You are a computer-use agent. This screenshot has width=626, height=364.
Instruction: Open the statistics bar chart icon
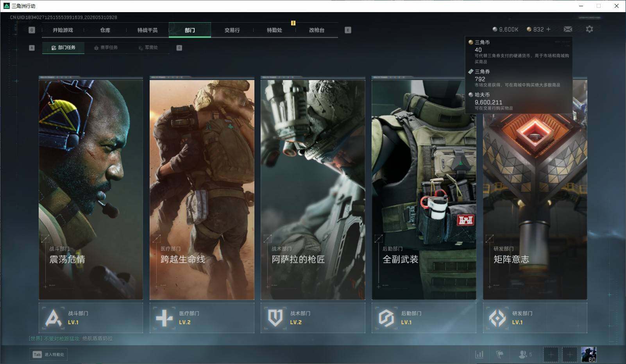point(479,354)
